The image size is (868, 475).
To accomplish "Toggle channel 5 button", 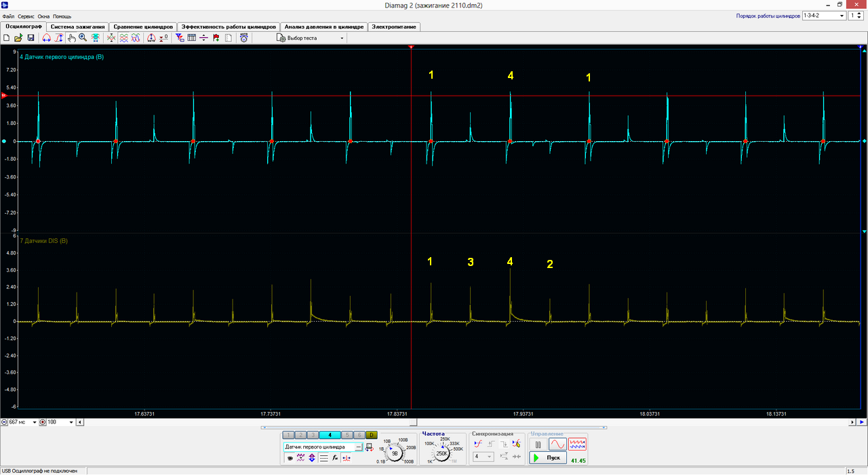I will click(347, 435).
